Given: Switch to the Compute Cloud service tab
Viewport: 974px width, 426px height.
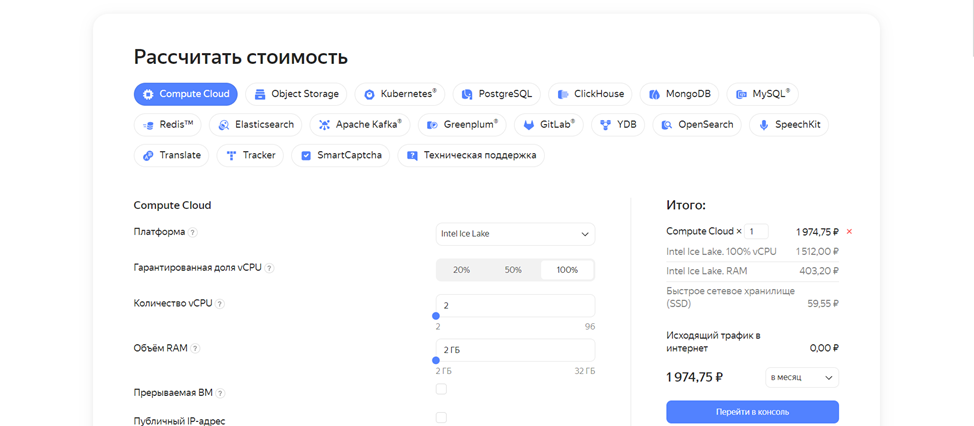Looking at the screenshot, I should [x=186, y=94].
